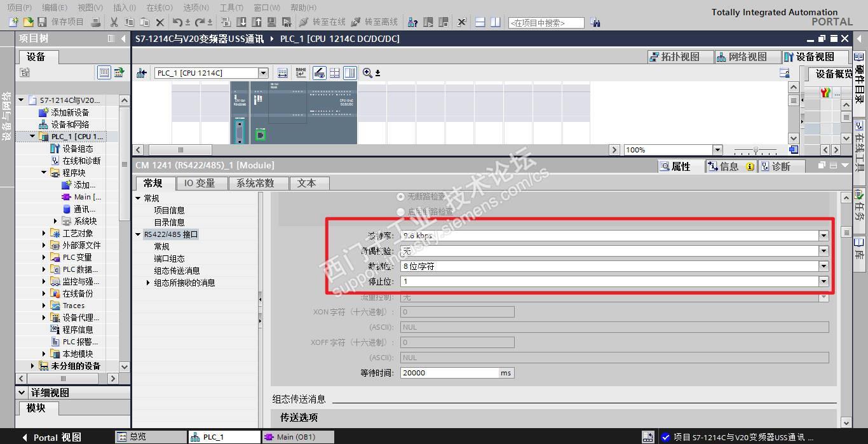
Task: Click the cut scissors icon
Action: [x=114, y=22]
